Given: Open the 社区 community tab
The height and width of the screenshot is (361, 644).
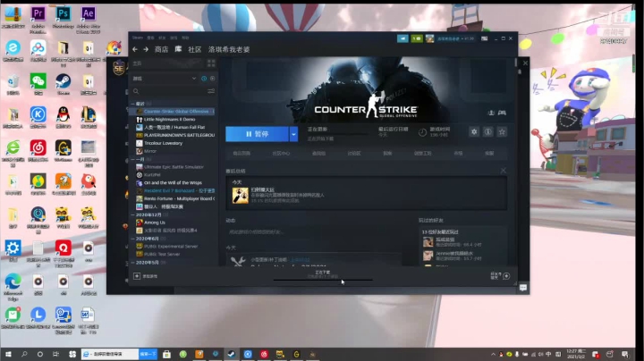Looking at the screenshot, I should click(x=195, y=50).
